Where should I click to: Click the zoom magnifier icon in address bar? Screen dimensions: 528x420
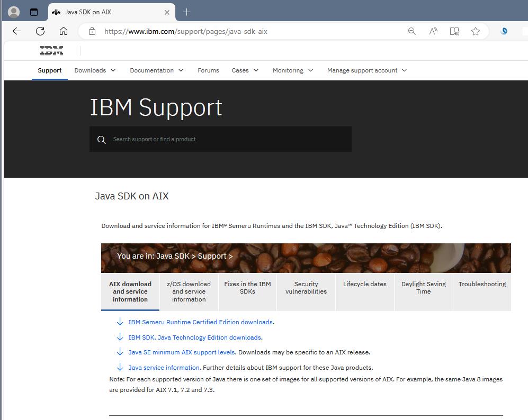point(411,31)
